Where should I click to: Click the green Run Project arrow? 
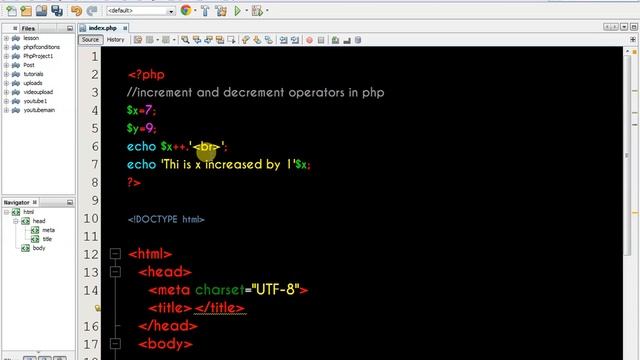(x=237, y=11)
